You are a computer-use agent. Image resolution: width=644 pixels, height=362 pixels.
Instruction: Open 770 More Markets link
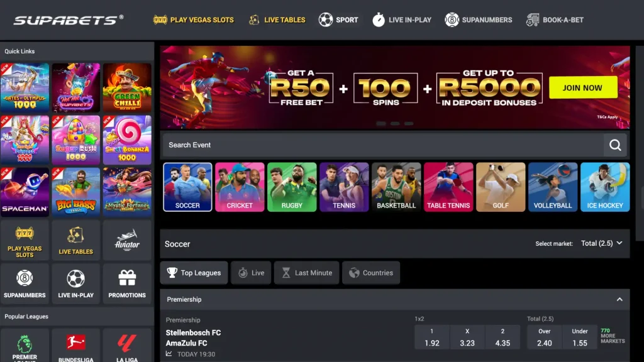click(x=613, y=336)
